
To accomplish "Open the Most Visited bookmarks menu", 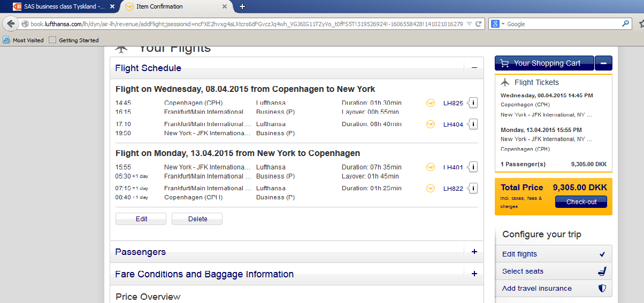I will coord(24,40).
